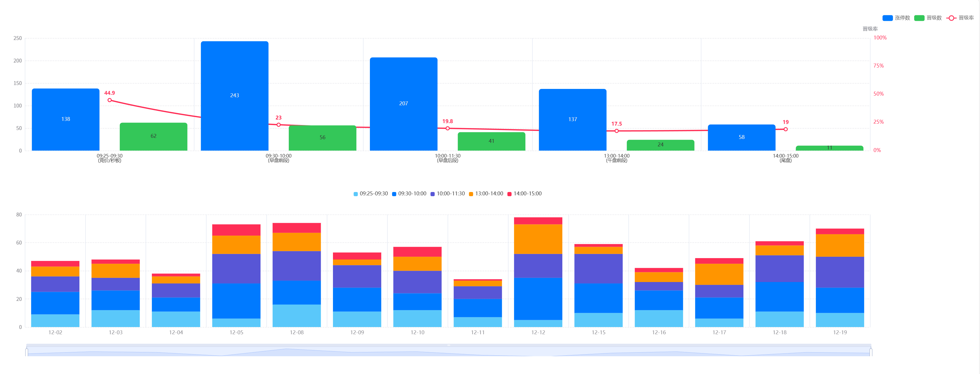Click the 09:25-09:30 light blue legend marker
Viewport: 980px width, 374px height.
click(355, 194)
